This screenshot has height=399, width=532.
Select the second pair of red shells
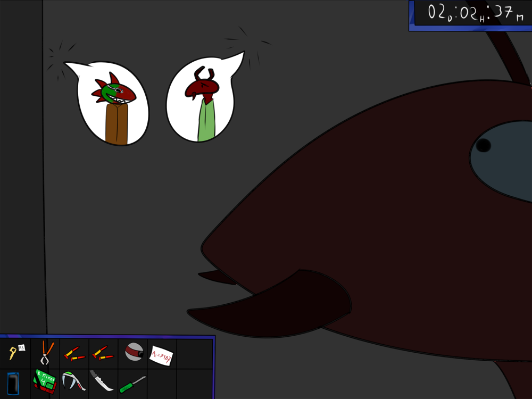[x=103, y=353]
